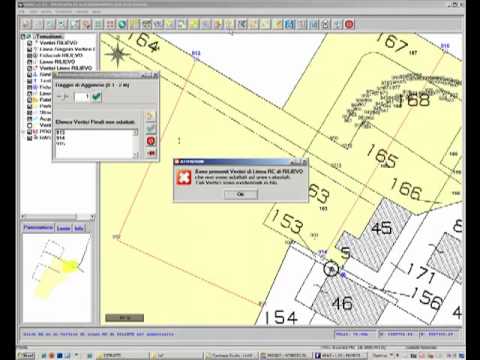Select vertex 913 in the list
480x360 pixels.
coord(61,133)
